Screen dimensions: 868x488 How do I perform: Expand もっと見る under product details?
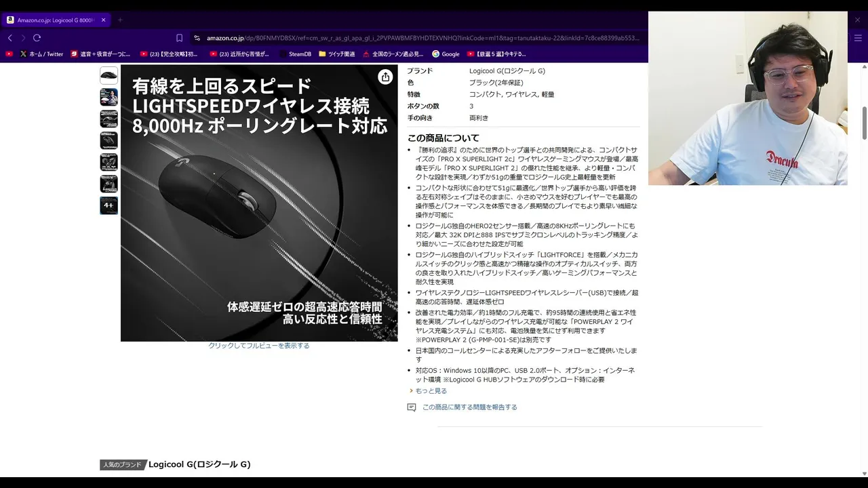click(x=431, y=391)
